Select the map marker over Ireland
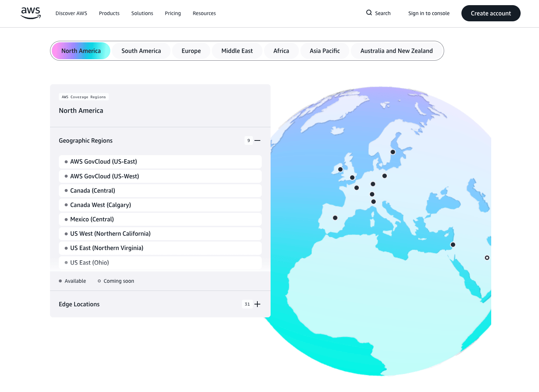 340,170
